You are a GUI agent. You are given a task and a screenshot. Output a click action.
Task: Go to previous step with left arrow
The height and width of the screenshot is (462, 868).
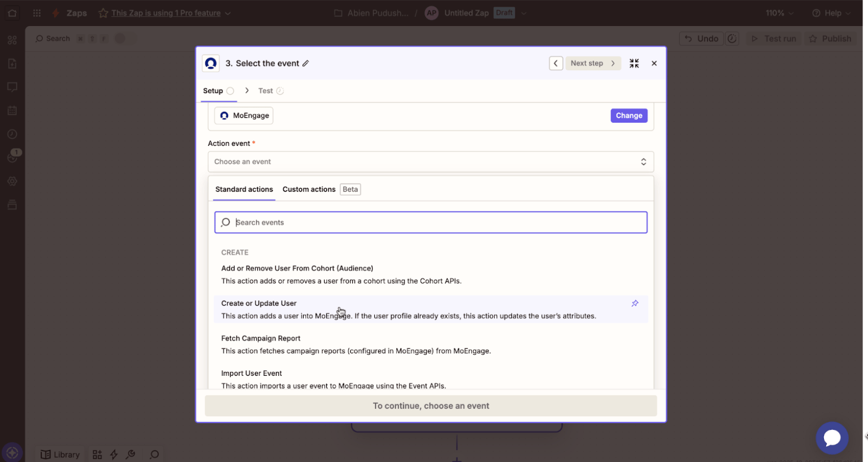[x=556, y=64]
